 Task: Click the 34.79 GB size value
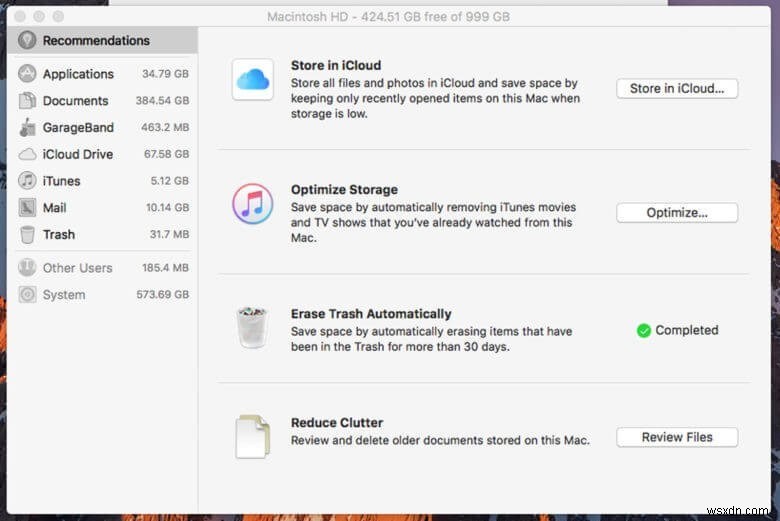tap(165, 74)
